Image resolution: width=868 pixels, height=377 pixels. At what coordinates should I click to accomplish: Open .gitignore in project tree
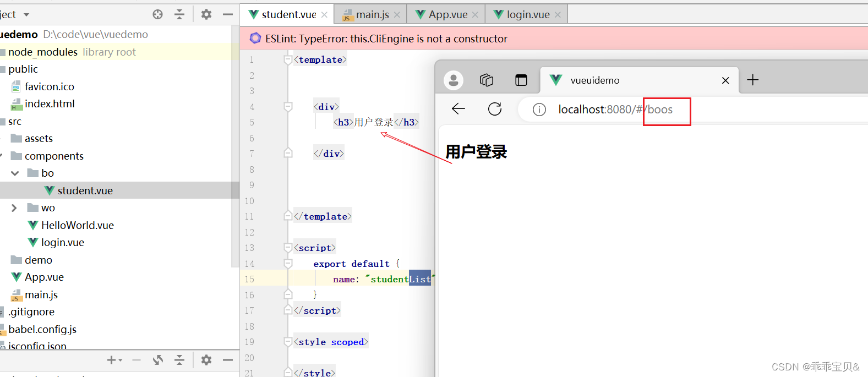click(31, 312)
